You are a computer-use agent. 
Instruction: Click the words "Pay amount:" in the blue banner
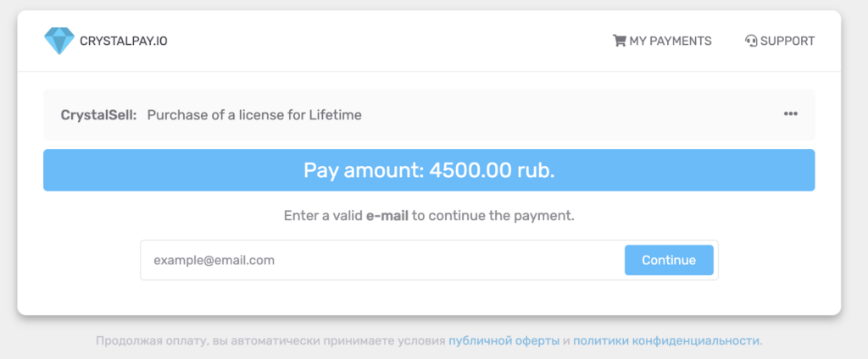pyautogui.click(x=364, y=170)
